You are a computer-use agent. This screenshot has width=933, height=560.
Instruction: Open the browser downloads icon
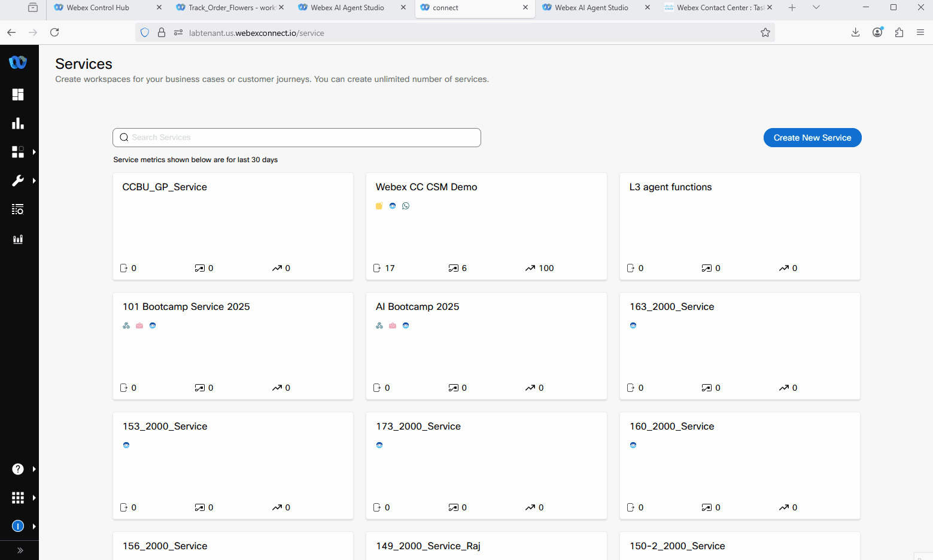855,32
